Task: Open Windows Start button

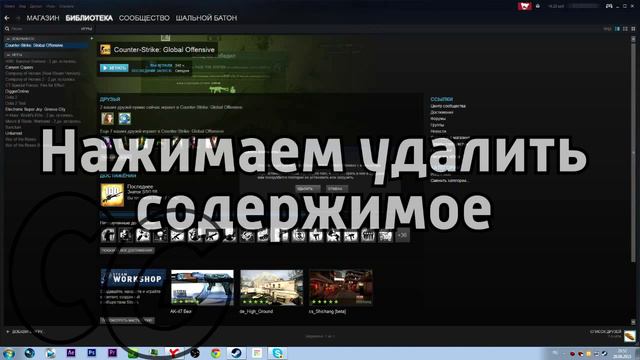Action: 9,353
